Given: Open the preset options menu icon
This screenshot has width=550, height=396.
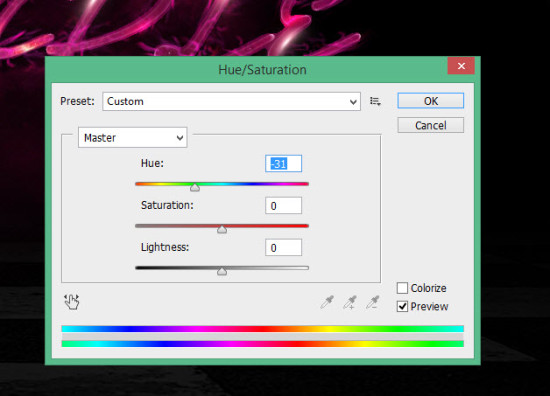Looking at the screenshot, I should (375, 101).
